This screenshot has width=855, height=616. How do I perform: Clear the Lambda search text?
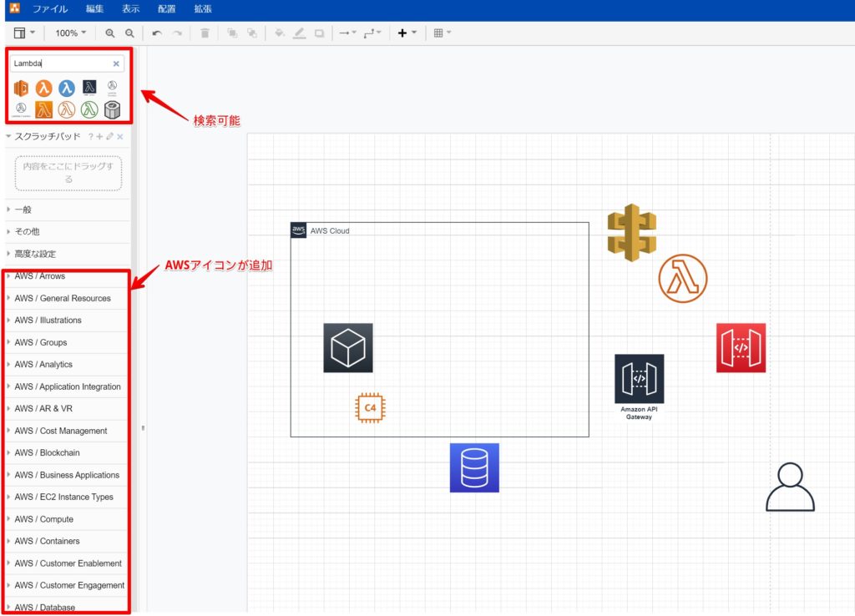(x=116, y=63)
